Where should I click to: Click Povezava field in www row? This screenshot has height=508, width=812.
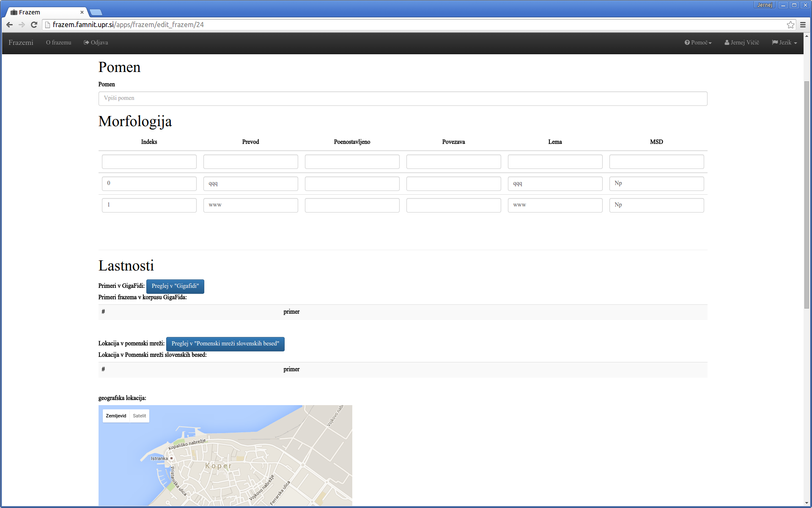[453, 205]
